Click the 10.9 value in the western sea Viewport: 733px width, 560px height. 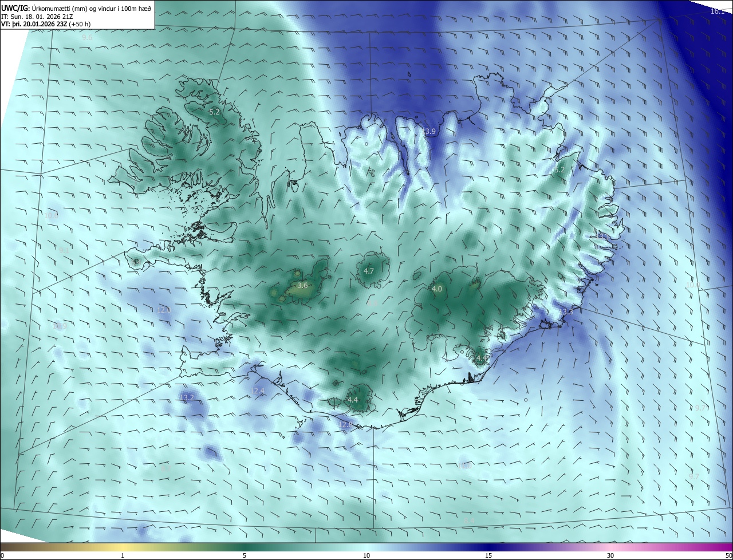click(60, 326)
